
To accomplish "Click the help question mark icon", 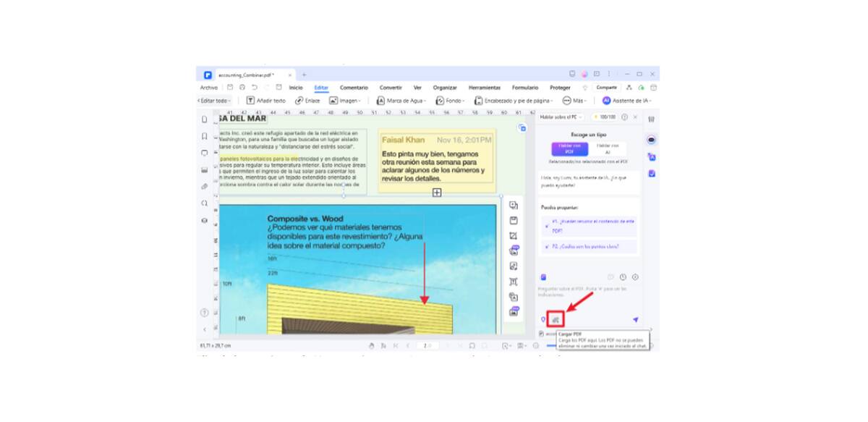I will click(x=204, y=313).
